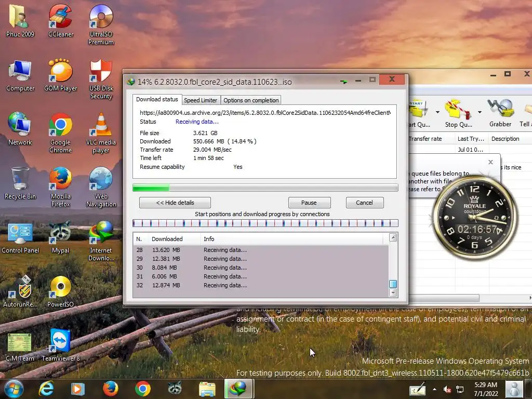Show hidden tray icons arrow
The image size is (532, 399).
435,390
